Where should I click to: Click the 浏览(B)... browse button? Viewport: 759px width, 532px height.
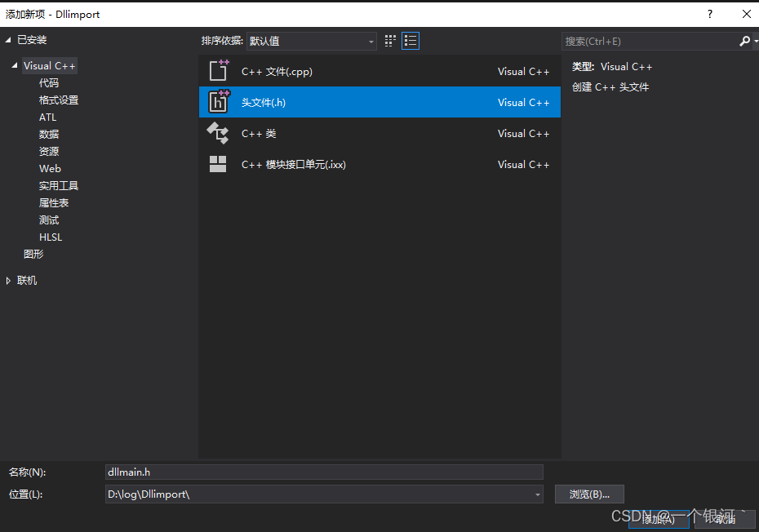coord(589,494)
